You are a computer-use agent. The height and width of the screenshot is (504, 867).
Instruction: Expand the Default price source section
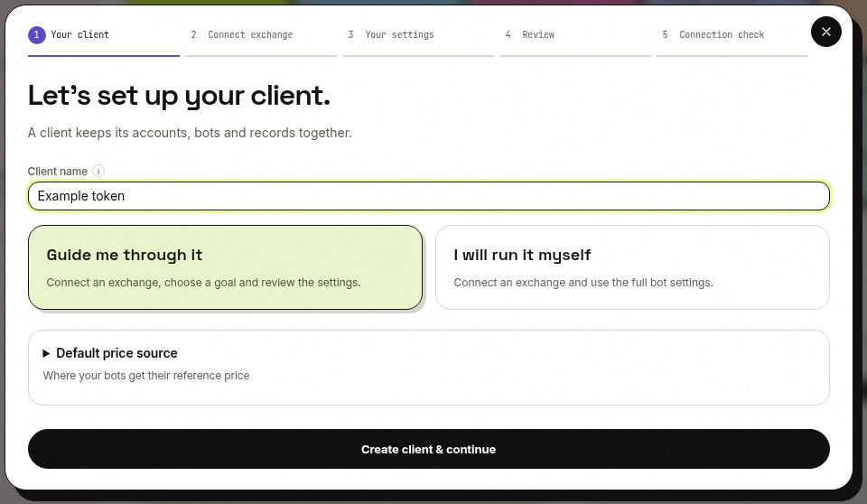click(110, 353)
